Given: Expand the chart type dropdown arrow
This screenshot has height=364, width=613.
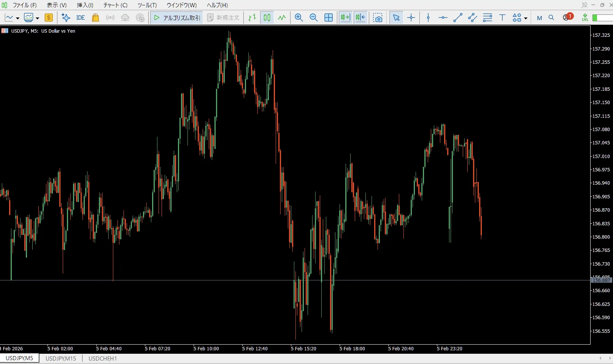Looking at the screenshot, I should click(17, 18).
